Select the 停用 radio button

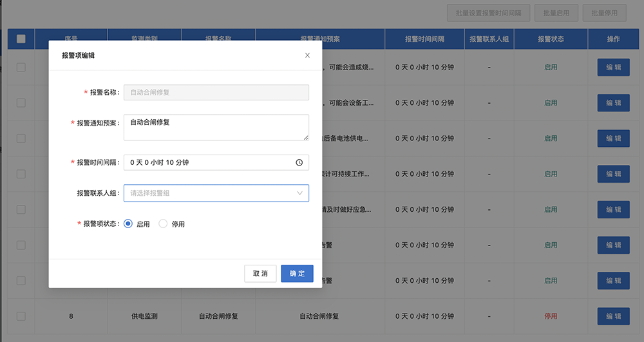click(x=163, y=223)
